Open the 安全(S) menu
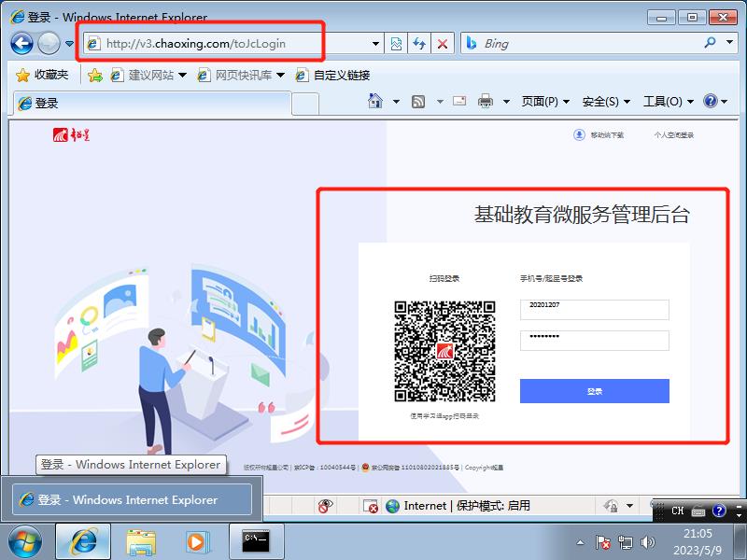 [606, 102]
